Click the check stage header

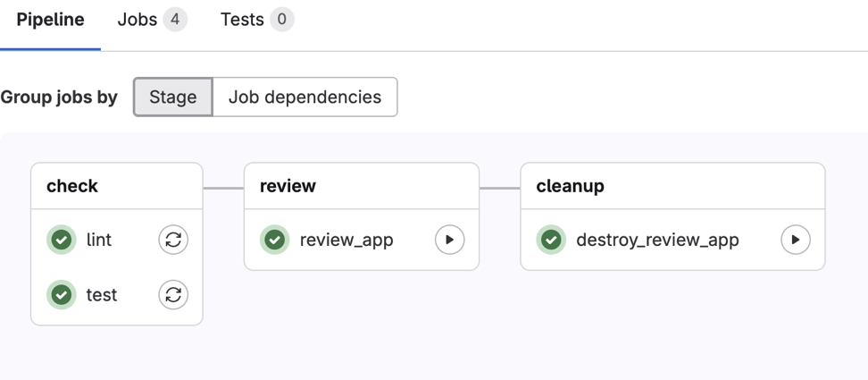72,186
